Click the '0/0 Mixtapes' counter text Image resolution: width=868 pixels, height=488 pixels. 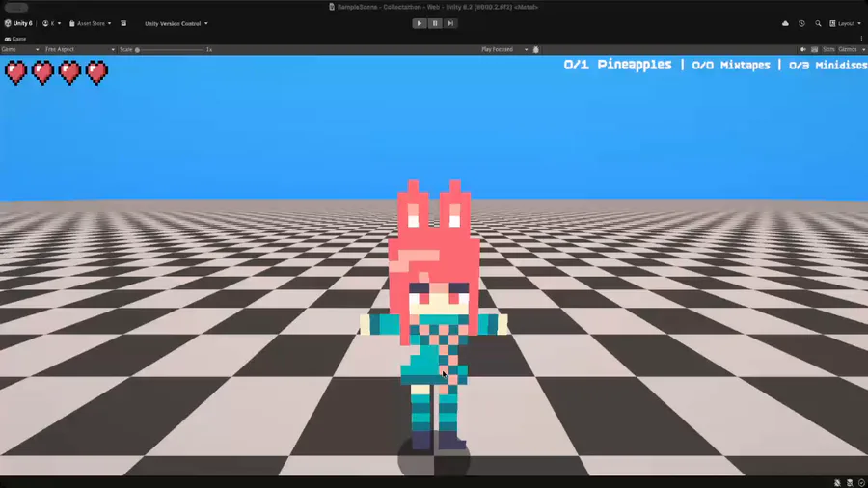pos(731,66)
